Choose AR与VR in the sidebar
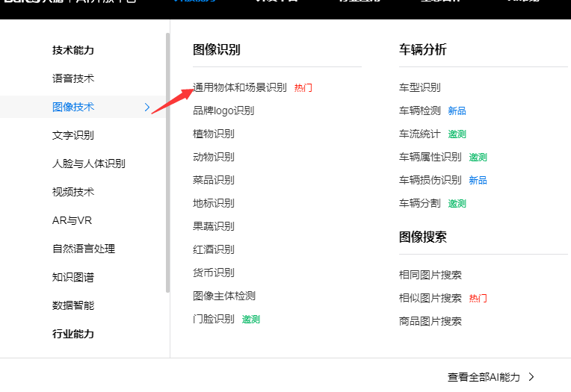 tap(72, 220)
